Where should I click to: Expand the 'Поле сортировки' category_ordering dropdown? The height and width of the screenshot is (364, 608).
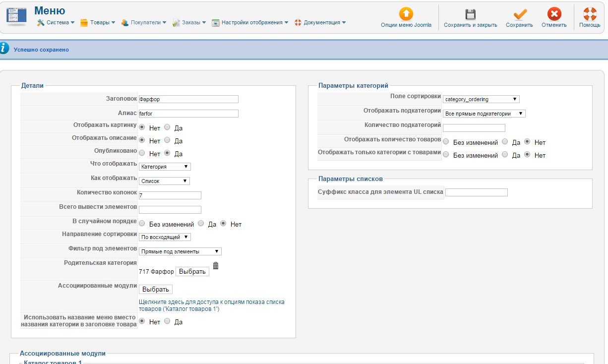tap(481, 99)
